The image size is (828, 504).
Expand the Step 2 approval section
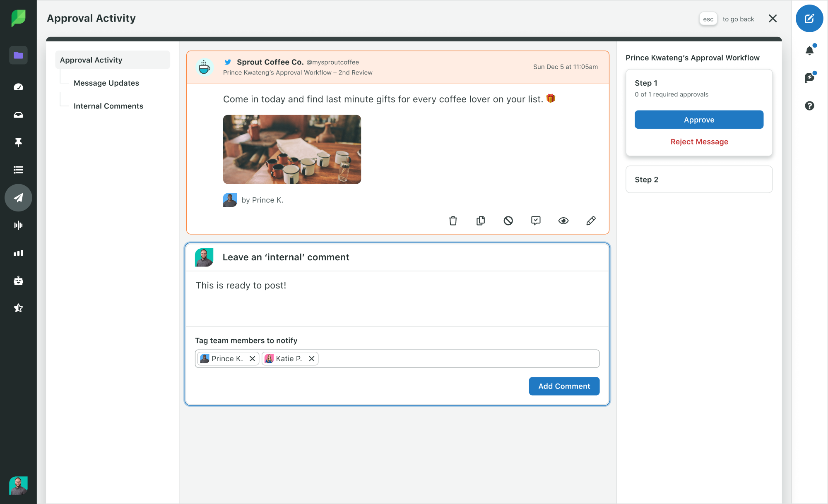pyautogui.click(x=699, y=179)
